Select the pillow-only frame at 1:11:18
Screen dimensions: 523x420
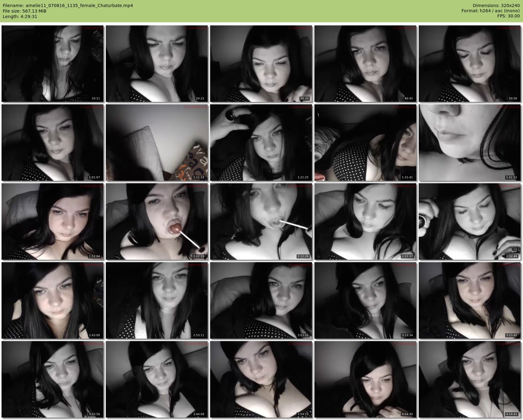(157, 143)
